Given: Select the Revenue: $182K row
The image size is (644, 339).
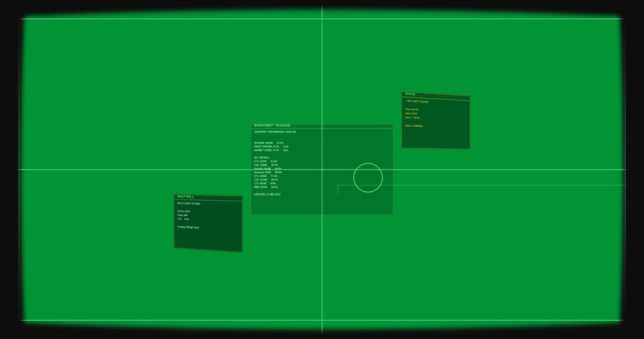Looking at the screenshot, I should tap(268, 172).
